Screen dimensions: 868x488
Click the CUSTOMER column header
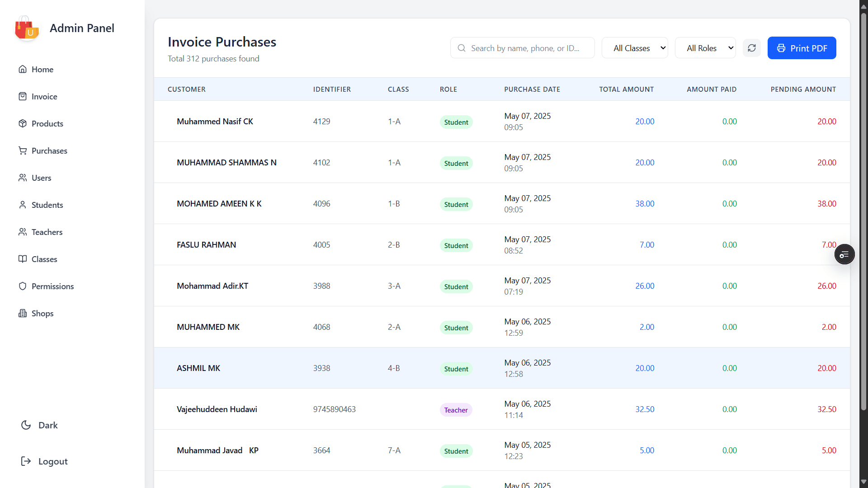point(187,89)
